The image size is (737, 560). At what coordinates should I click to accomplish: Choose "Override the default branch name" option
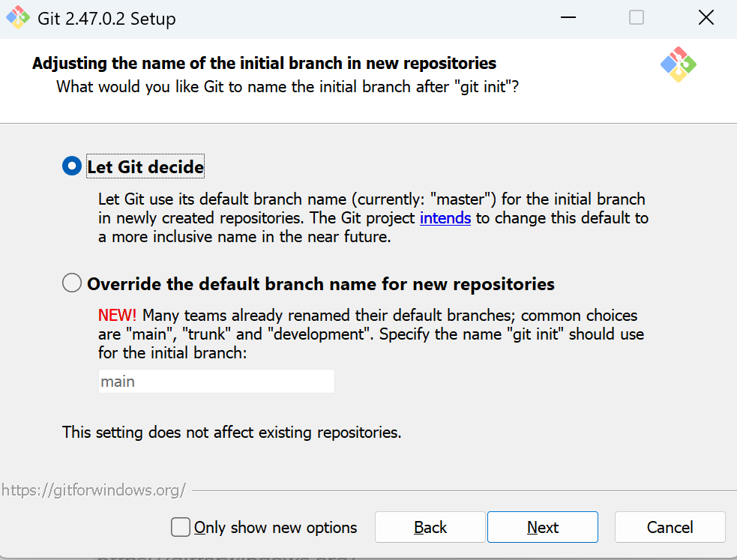tap(72, 283)
